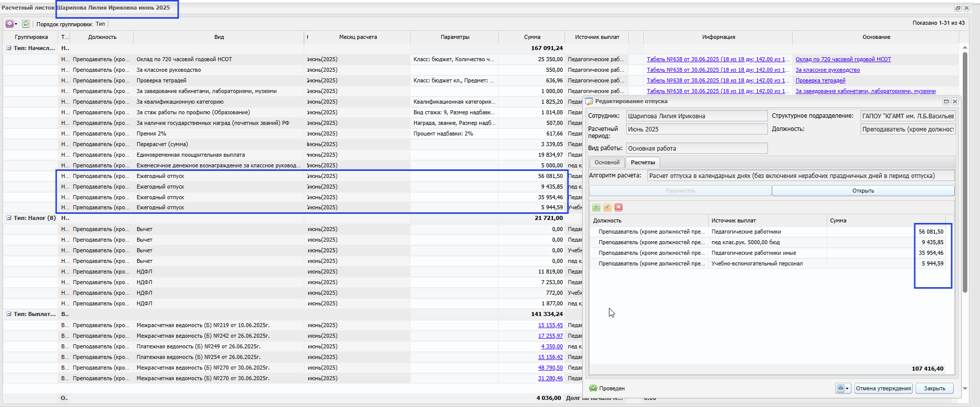Sort by Параметры column header
980x407 pixels.
[x=455, y=37]
